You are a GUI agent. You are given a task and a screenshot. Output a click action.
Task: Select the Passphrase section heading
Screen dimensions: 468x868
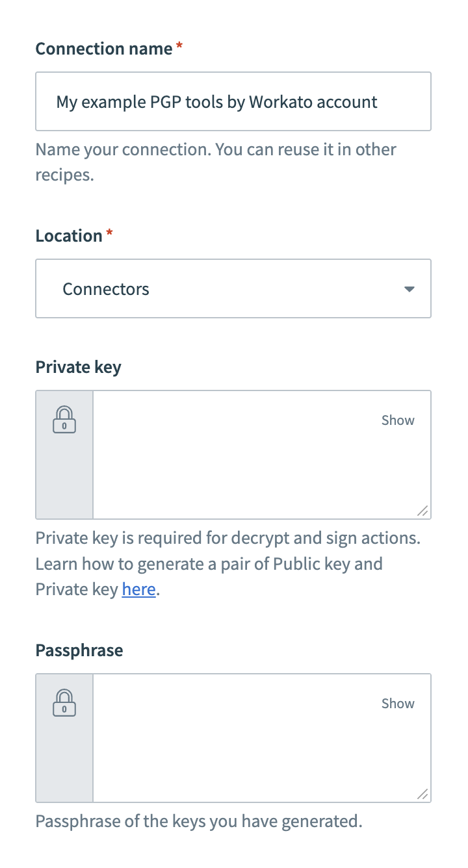point(79,650)
